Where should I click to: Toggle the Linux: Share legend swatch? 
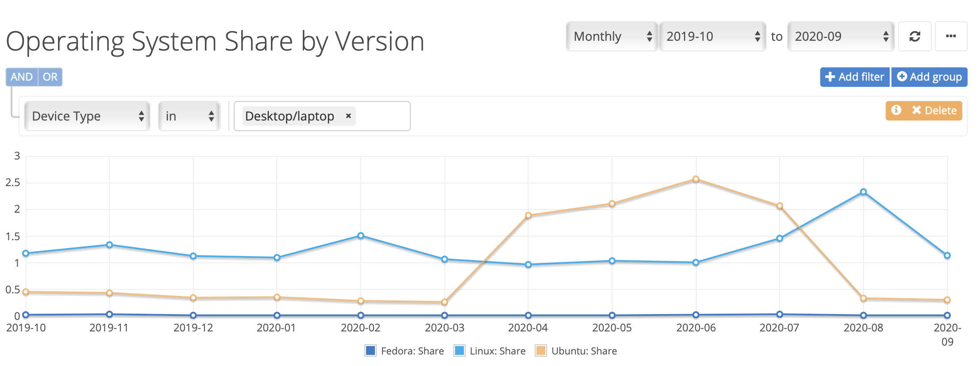[x=459, y=350]
